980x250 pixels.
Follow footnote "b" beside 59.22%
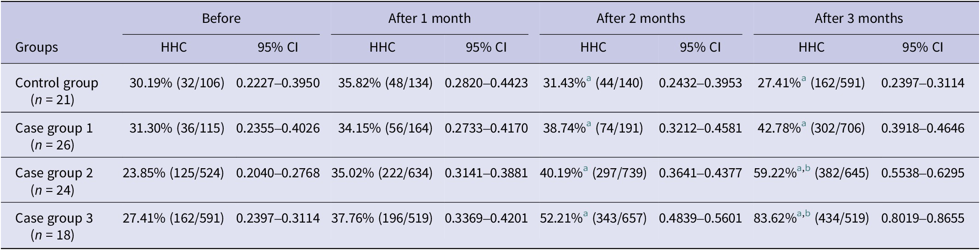coord(808,169)
